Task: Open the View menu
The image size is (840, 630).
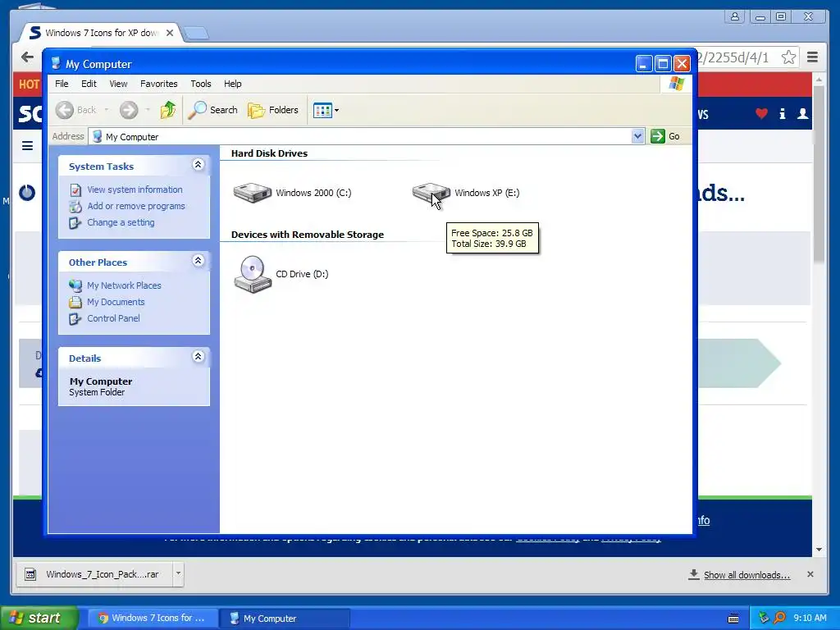Action: [x=118, y=84]
